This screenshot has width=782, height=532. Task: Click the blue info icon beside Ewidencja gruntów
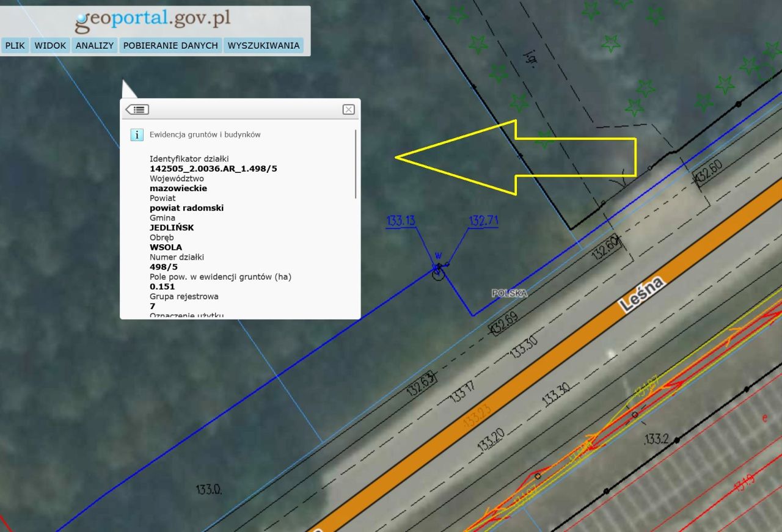(x=137, y=134)
